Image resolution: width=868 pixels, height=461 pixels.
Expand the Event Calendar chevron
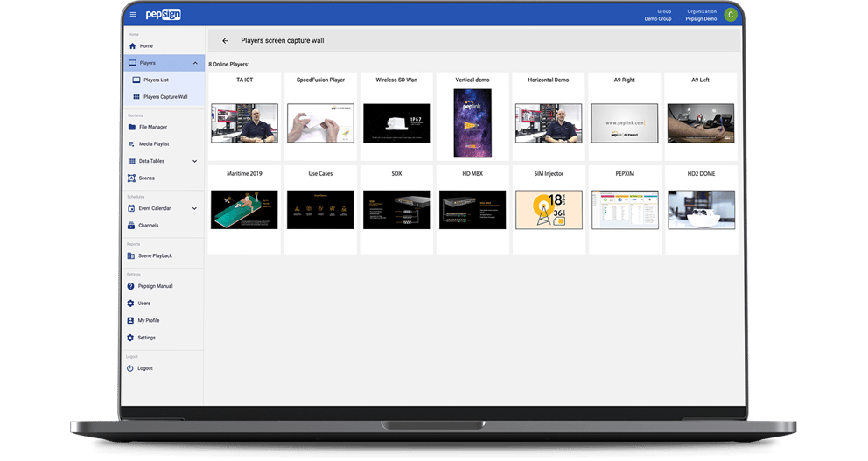pos(194,209)
